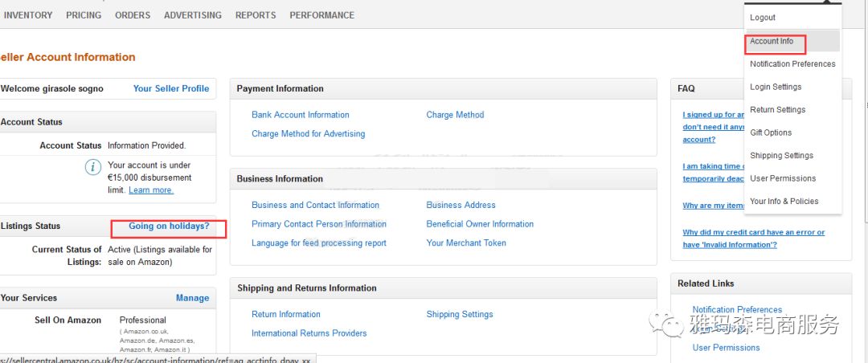The width and height of the screenshot is (868, 363).
Task: Open User Permissions in settings dropdown
Action: (783, 178)
